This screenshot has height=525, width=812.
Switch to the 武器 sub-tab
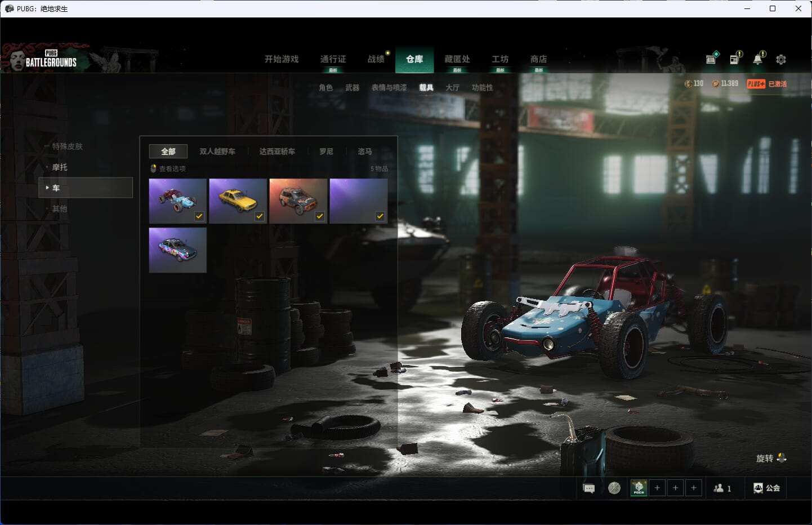tap(353, 87)
